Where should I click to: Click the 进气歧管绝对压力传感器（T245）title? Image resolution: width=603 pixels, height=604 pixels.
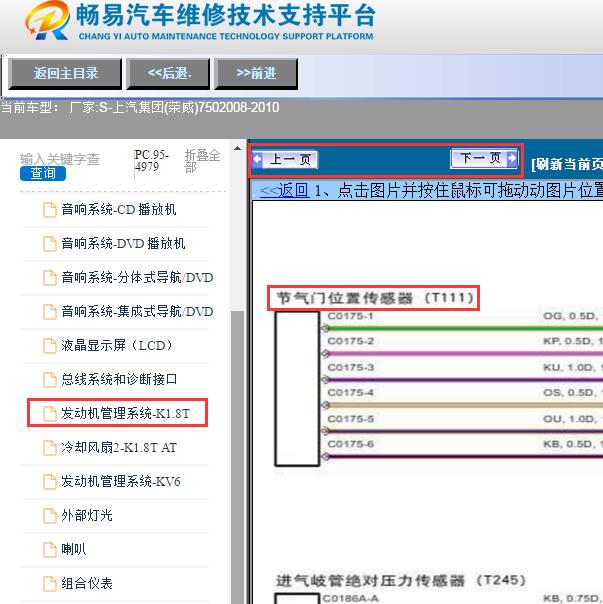click(x=401, y=580)
